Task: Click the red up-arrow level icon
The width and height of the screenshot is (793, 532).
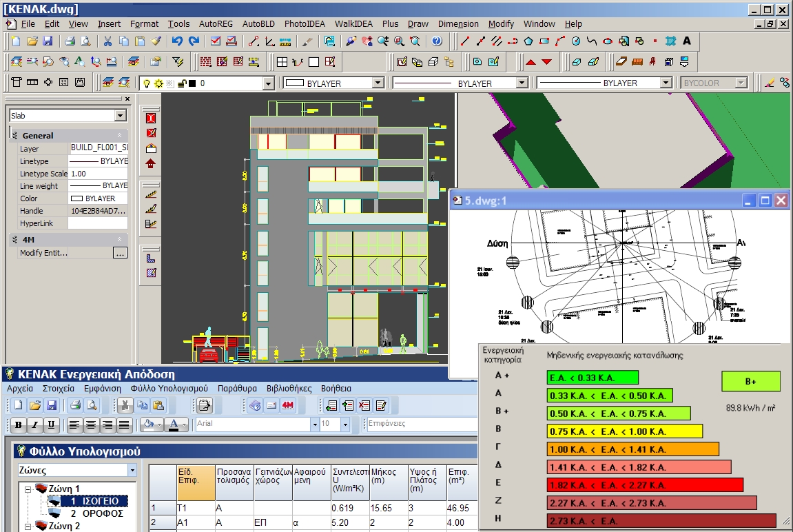Action: pyautogui.click(x=531, y=62)
